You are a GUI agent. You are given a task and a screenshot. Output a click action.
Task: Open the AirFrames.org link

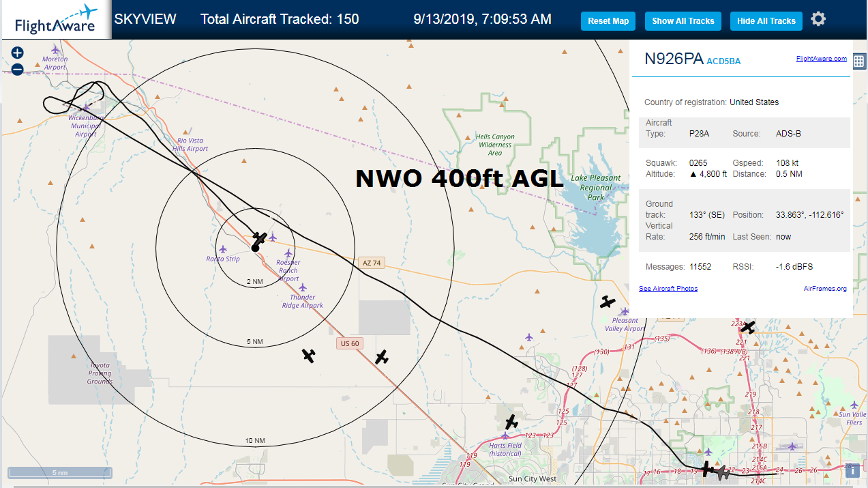[x=826, y=289]
